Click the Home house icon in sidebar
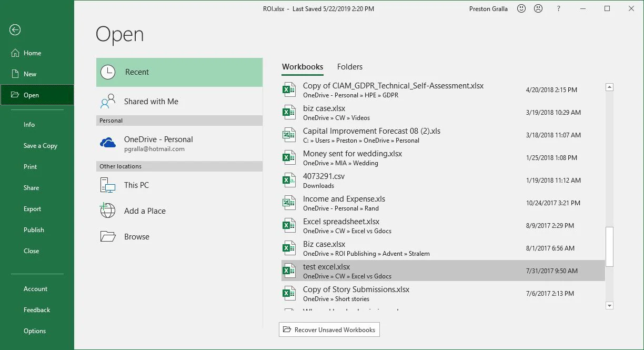The image size is (644, 350). [15, 53]
